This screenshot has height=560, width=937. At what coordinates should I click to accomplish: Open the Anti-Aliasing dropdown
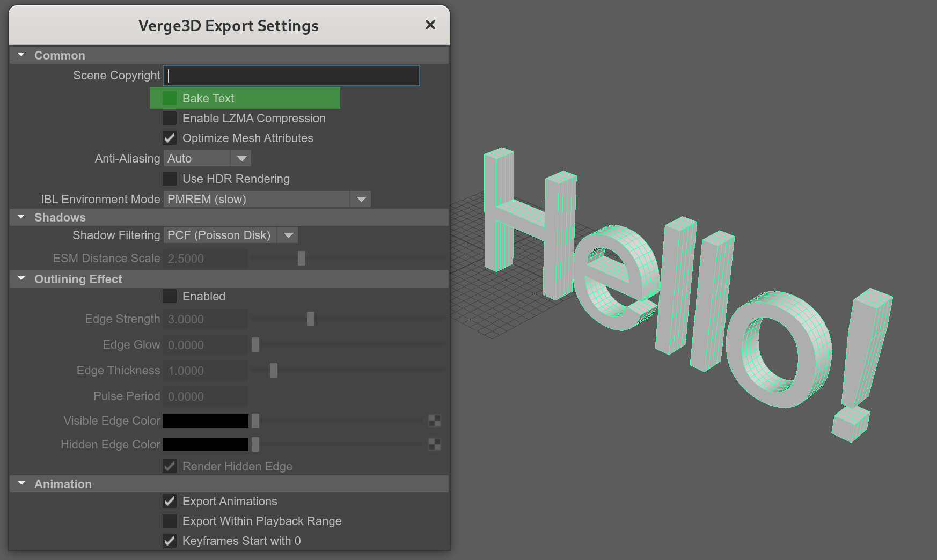pyautogui.click(x=207, y=158)
